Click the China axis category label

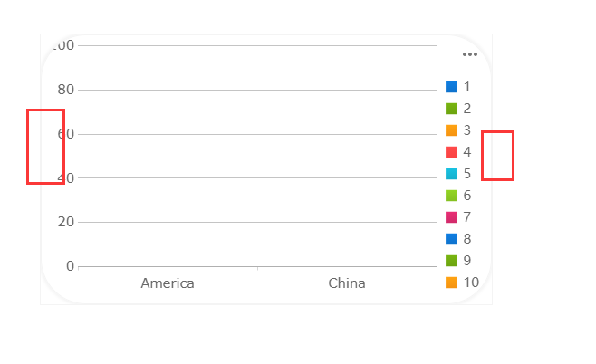[x=347, y=283]
